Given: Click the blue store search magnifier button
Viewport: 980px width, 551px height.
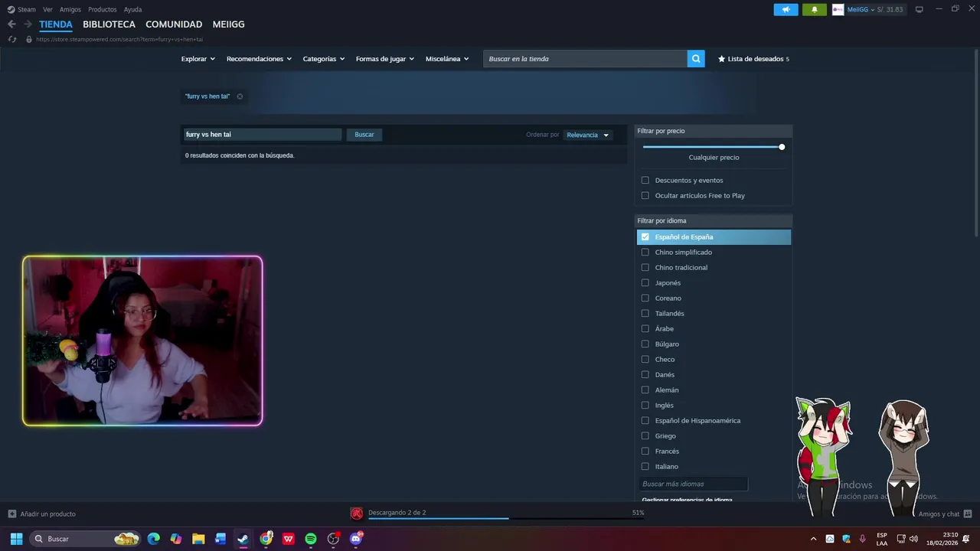Looking at the screenshot, I should pyautogui.click(x=696, y=59).
